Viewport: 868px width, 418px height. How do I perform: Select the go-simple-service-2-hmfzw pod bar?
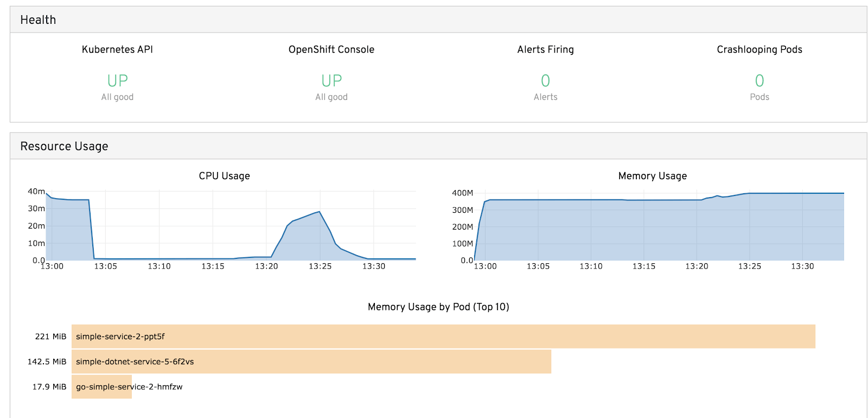click(x=101, y=387)
